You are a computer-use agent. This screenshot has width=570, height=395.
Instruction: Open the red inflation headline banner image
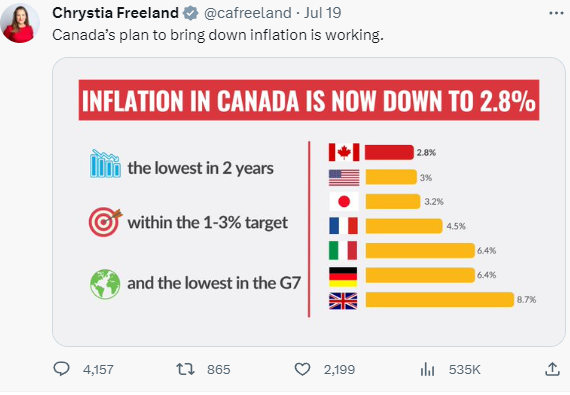[309, 100]
